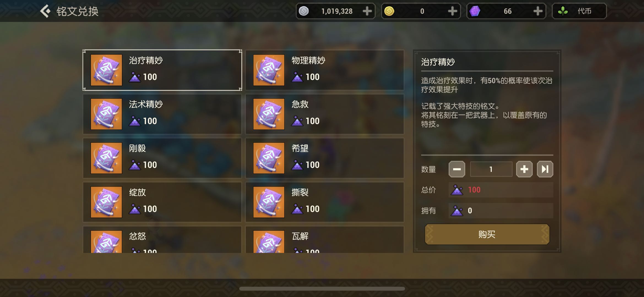Viewport: 644px width, 297px height.
Task: Choose the 法术精妙 inscription entry
Action: click(162, 114)
